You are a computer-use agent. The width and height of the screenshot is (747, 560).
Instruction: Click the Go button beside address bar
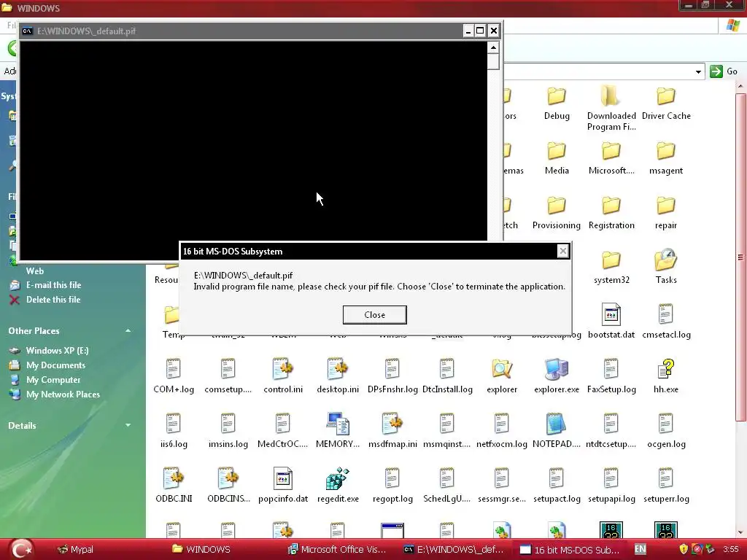[723, 71]
